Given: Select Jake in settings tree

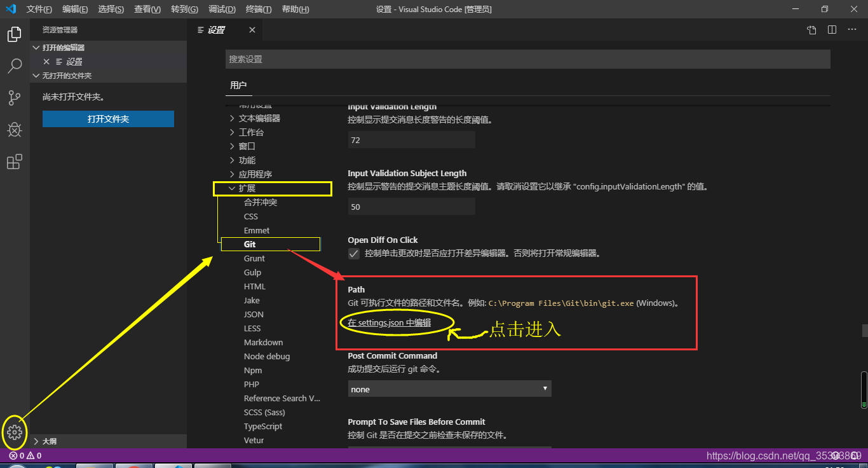Looking at the screenshot, I should [252, 300].
